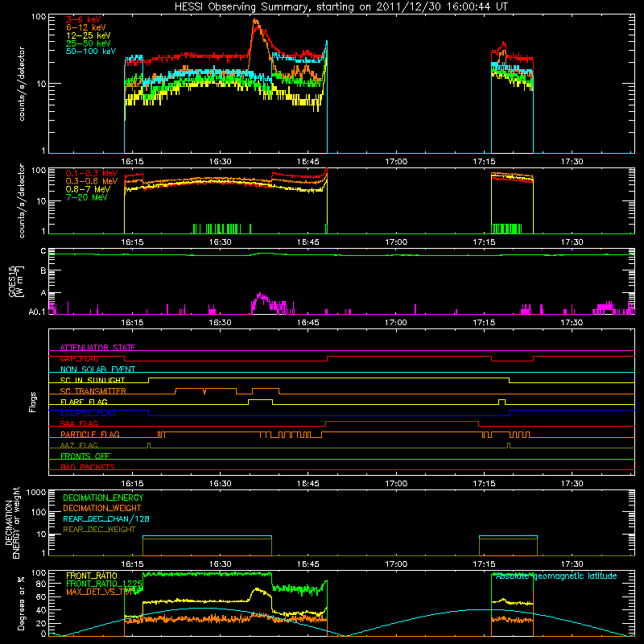Click the green 7-20 MeV legend label
The height and width of the screenshot is (644, 644).
coord(86,197)
